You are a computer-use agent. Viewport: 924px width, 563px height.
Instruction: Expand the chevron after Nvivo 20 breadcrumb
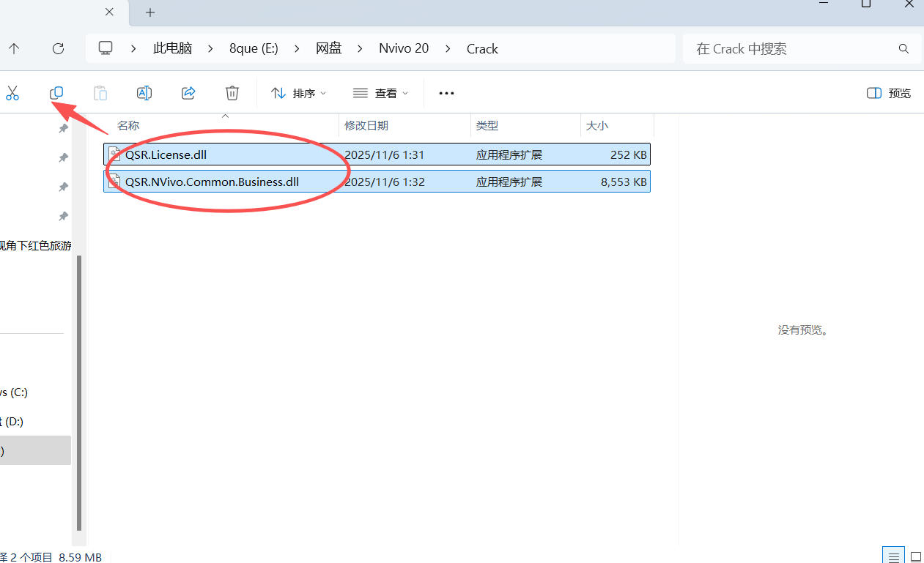pos(448,48)
